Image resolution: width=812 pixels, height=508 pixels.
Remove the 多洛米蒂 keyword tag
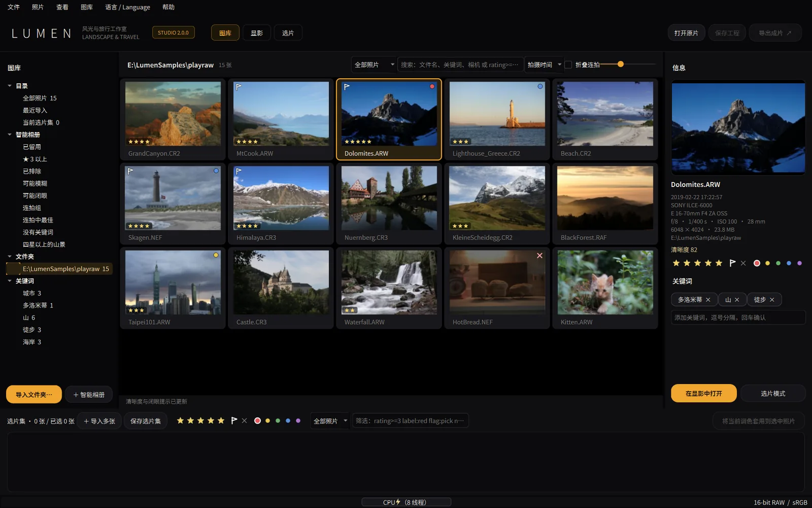click(708, 300)
